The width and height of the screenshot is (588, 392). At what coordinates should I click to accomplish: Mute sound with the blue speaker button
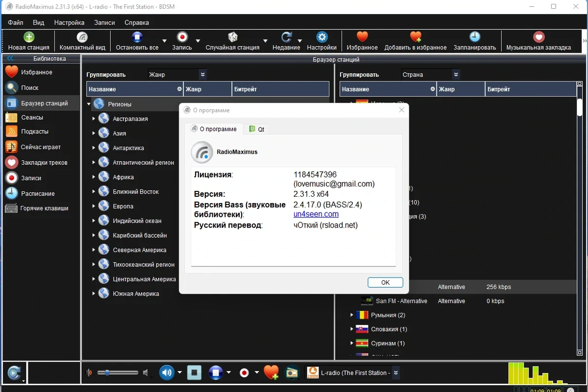point(167,373)
